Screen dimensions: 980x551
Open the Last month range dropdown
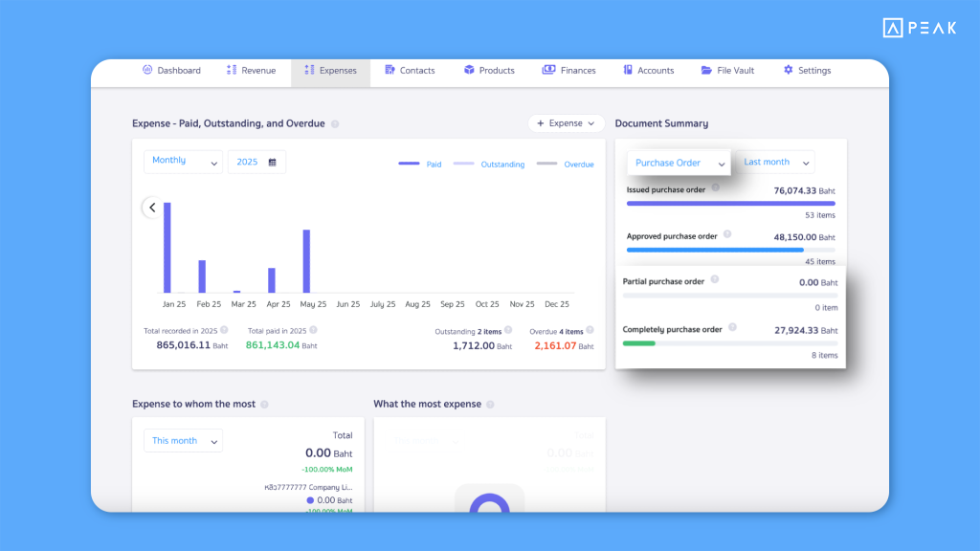[776, 163]
